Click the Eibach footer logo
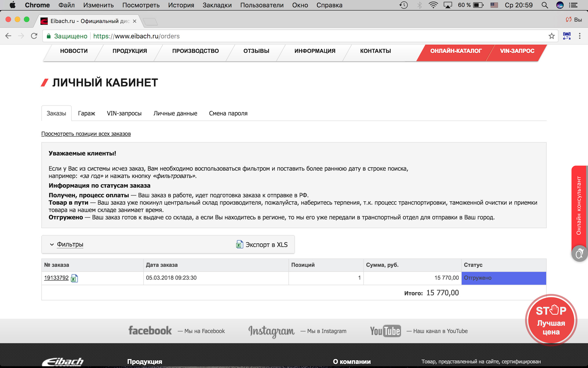This screenshot has width=588, height=368. pyautogui.click(x=63, y=362)
